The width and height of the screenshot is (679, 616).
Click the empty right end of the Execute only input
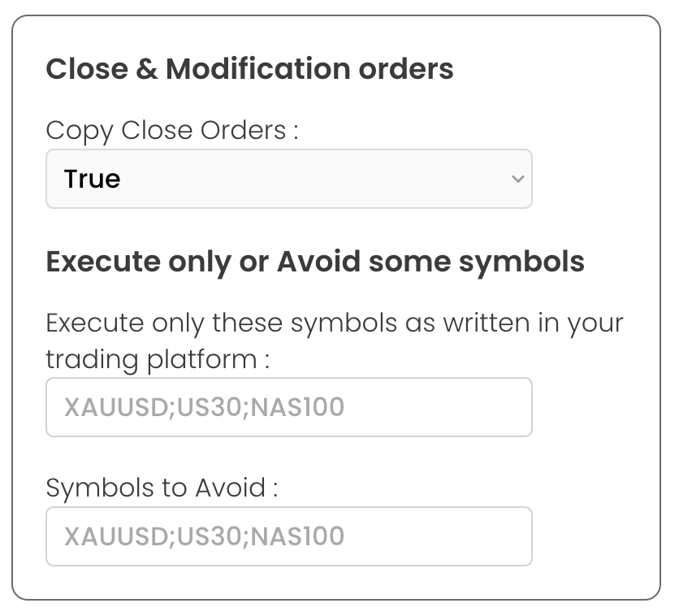pos(471,406)
